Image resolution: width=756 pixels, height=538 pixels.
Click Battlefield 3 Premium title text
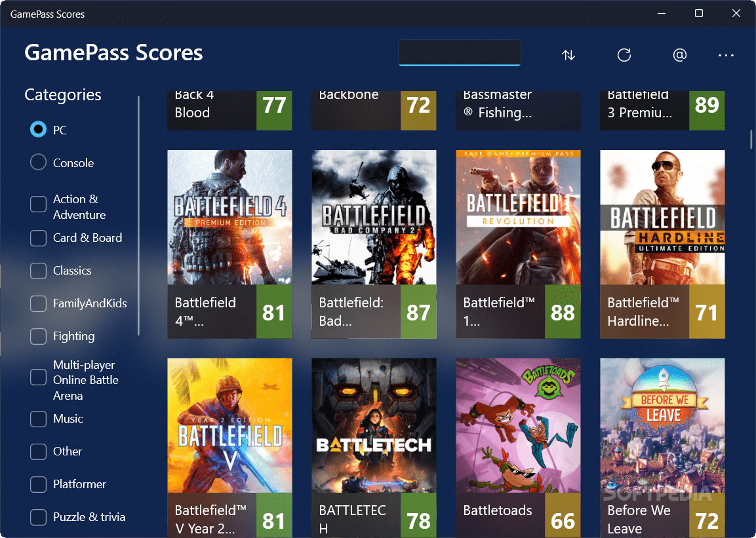[639, 104]
